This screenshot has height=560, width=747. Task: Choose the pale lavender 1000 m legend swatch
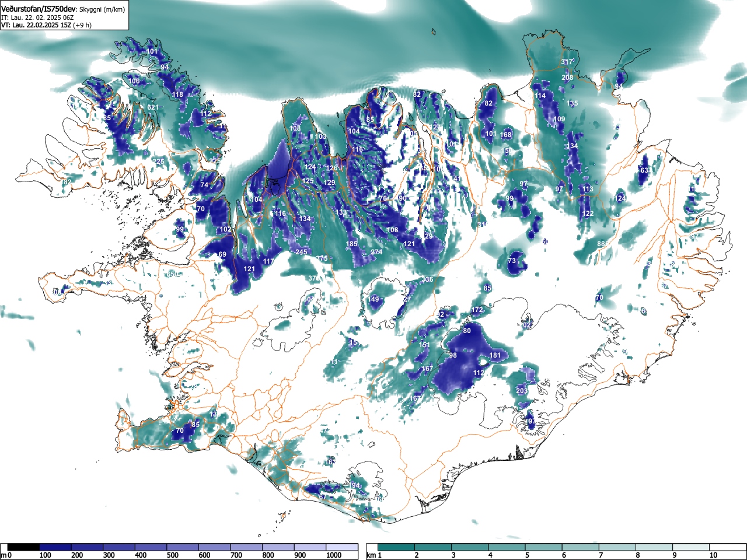click(342, 547)
